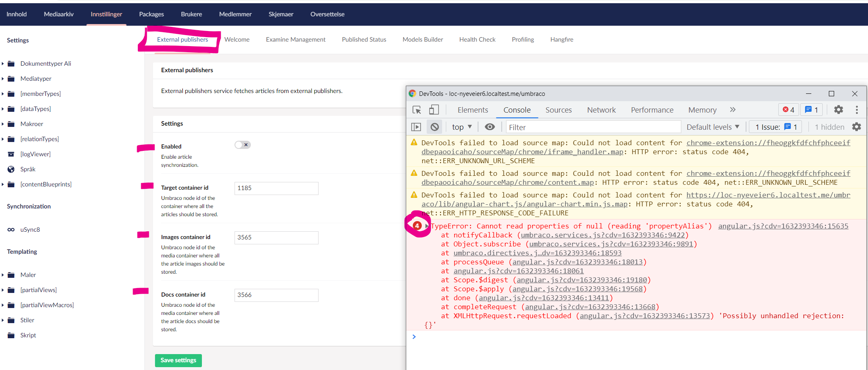868x370 pixels.
Task: Open the Packages section
Action: tap(151, 14)
